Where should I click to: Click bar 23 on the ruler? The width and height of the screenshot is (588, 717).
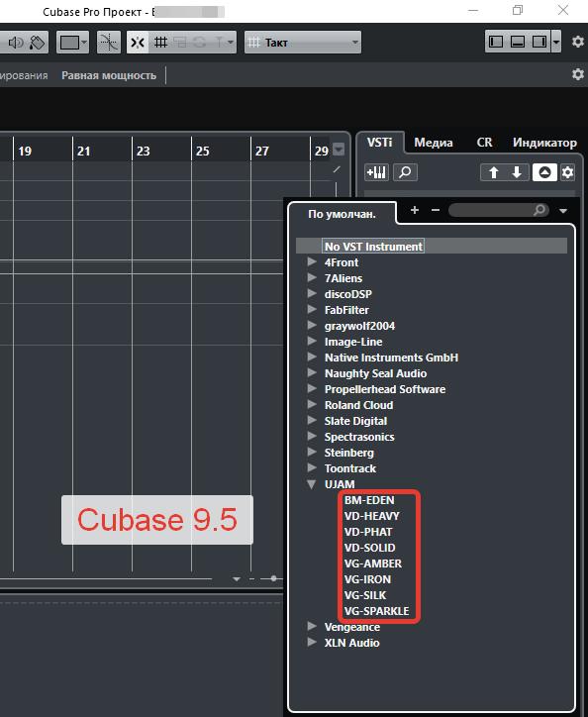click(x=144, y=151)
